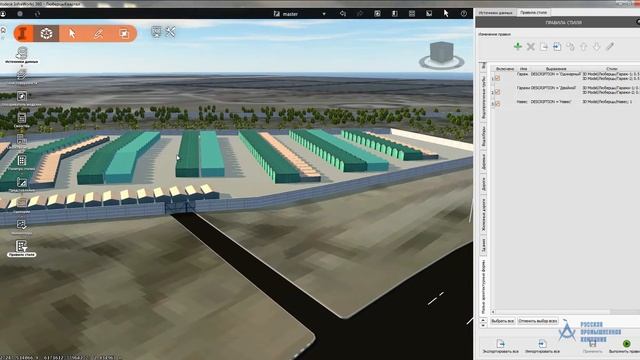Choose the arrow select tool in orange toolbar
Image resolution: width=640 pixels, height=360 pixels.
[72, 33]
